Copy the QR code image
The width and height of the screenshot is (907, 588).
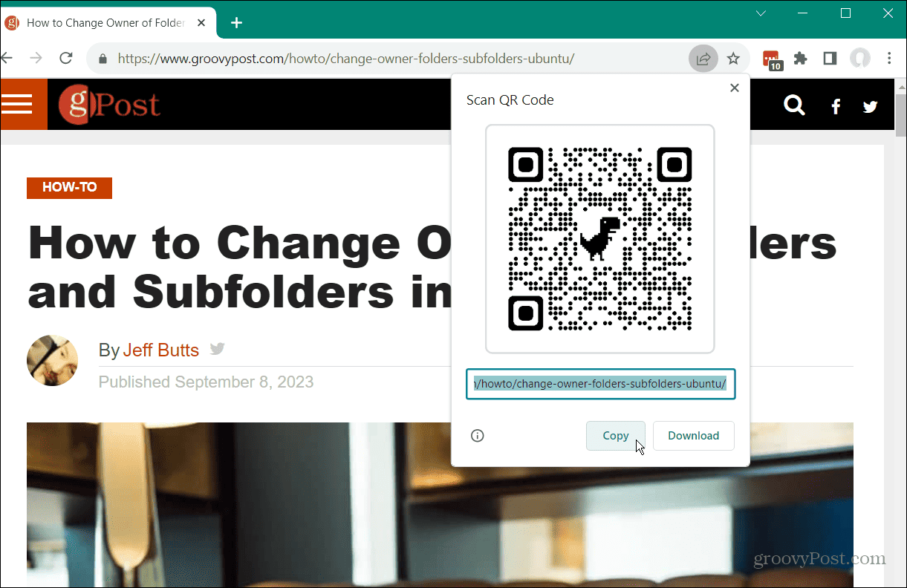pos(615,436)
